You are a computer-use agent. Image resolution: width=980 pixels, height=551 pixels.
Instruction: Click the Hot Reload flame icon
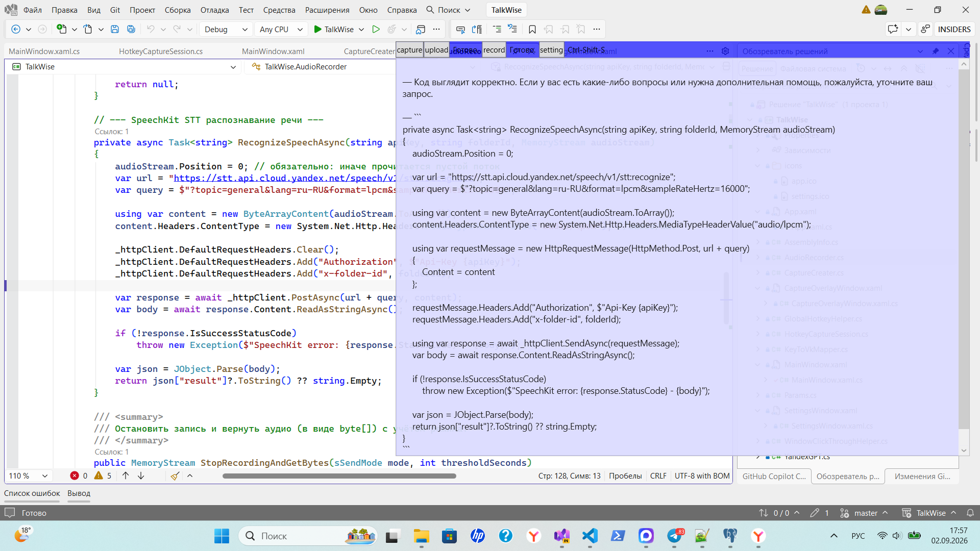coord(391,30)
